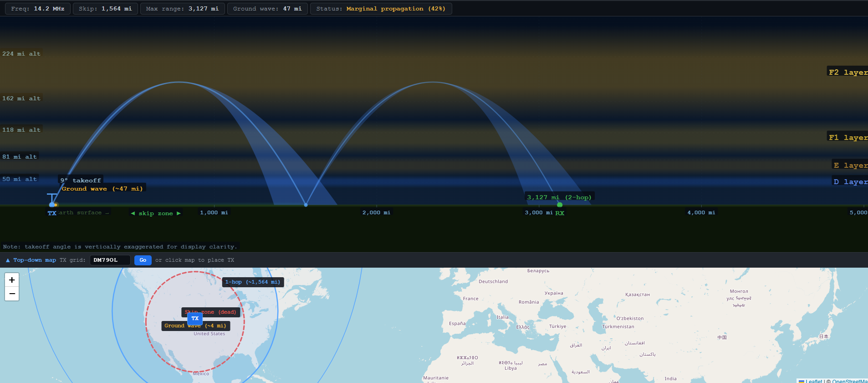This screenshot has width=868, height=383.
Task: Click the Ground wave (~47 mi) diagram label
Action: (x=102, y=189)
